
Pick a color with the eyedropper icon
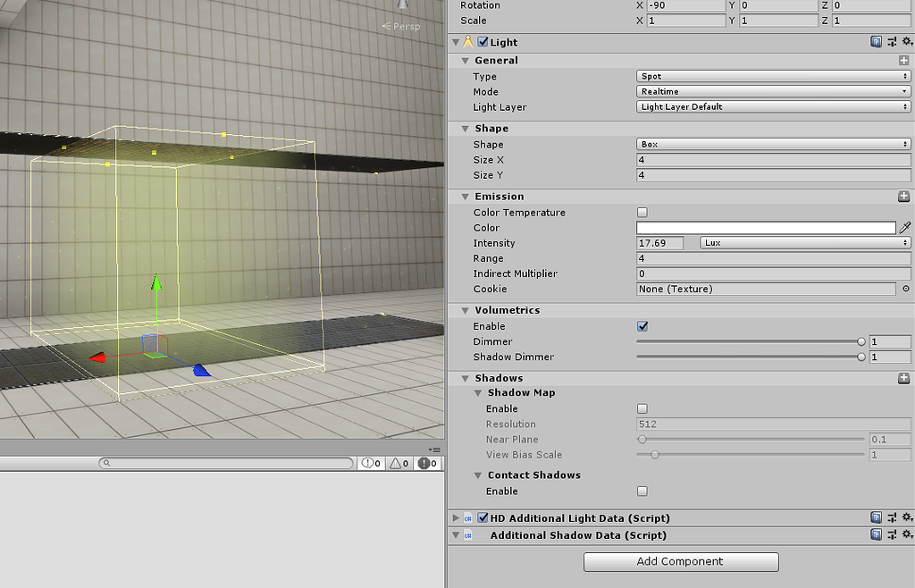click(905, 227)
